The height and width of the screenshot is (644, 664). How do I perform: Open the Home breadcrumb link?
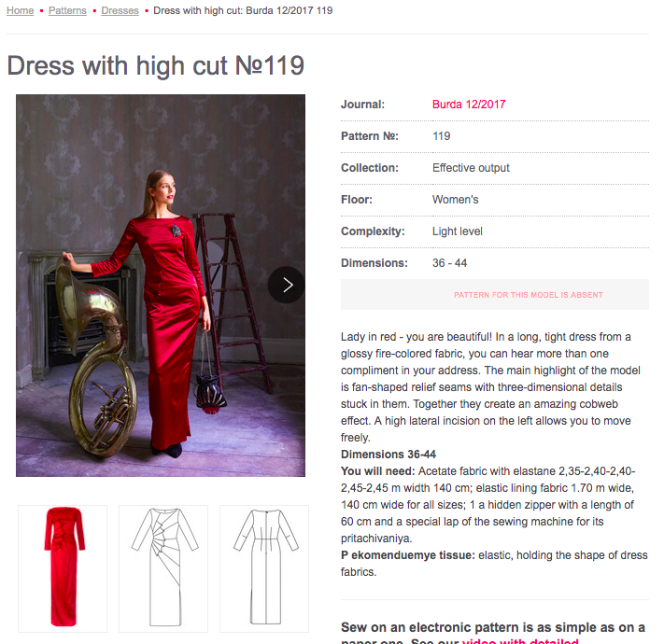[x=21, y=10]
